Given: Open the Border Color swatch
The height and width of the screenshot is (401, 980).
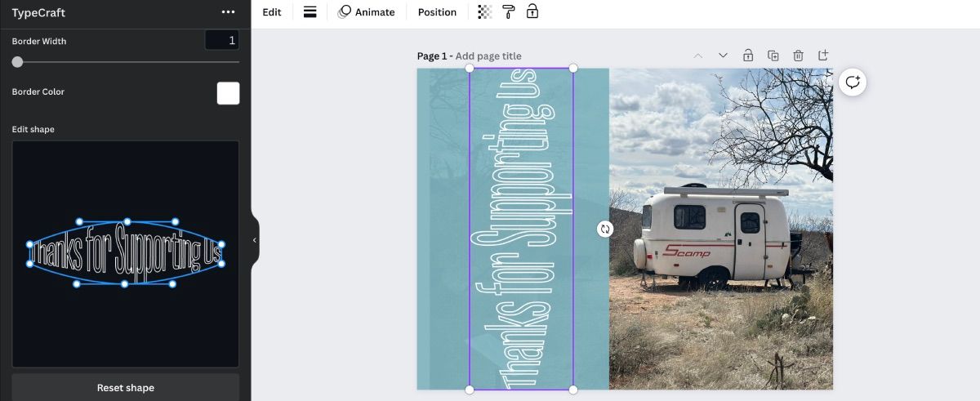Looking at the screenshot, I should pos(228,93).
